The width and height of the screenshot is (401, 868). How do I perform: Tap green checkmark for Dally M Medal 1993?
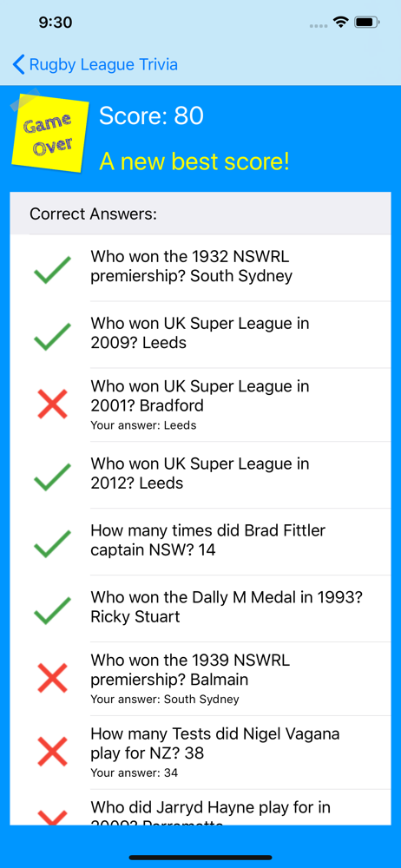[52, 610]
